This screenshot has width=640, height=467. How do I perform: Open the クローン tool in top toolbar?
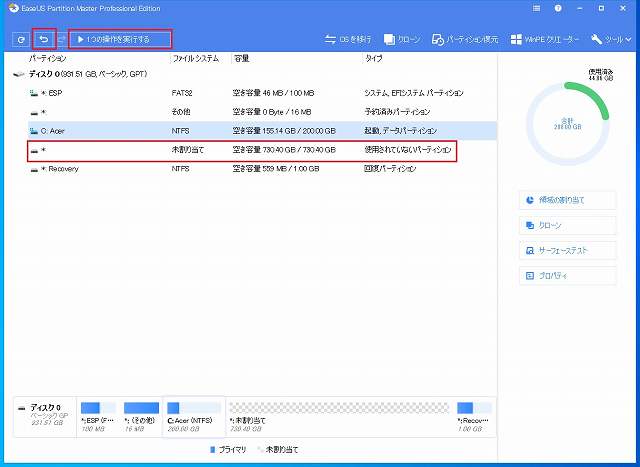click(402, 40)
